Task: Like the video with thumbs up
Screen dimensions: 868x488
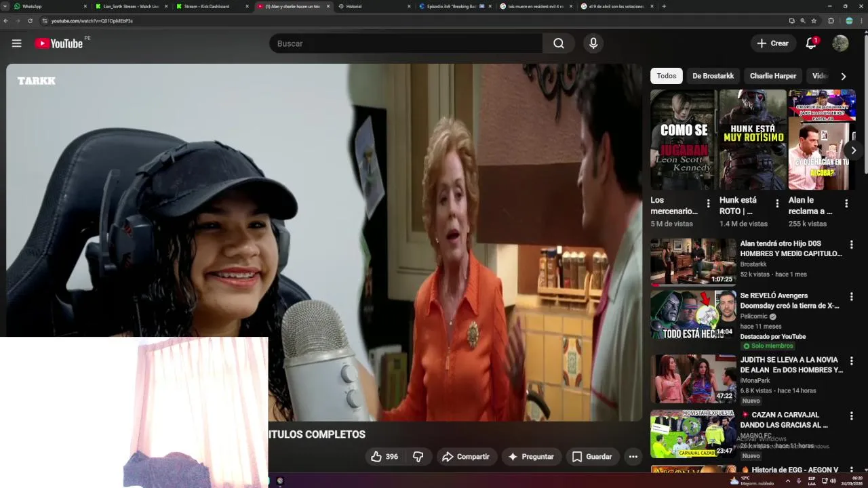Action: click(x=384, y=457)
